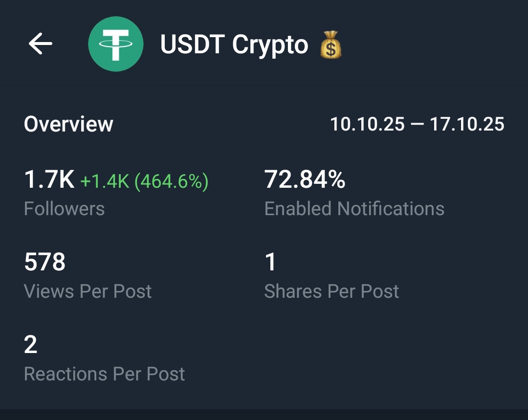Click the Followers stat icon area
Viewport: 528px width, 420px height.
point(64,209)
